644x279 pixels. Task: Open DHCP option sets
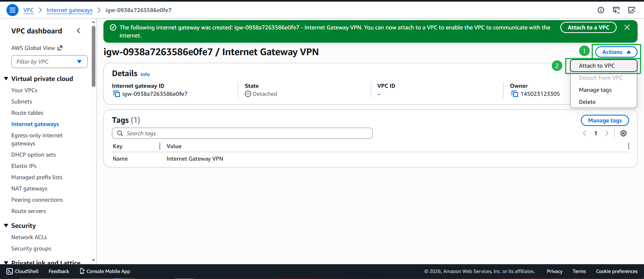click(33, 155)
